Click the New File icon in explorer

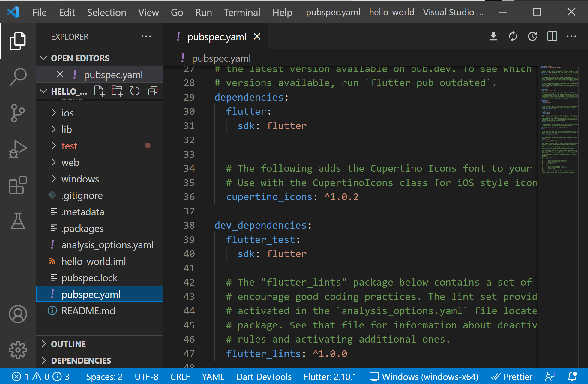click(99, 91)
